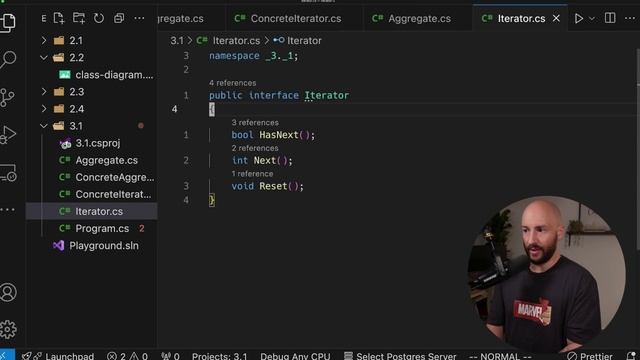
Task: Open the Source Control view
Action: pos(7,98)
